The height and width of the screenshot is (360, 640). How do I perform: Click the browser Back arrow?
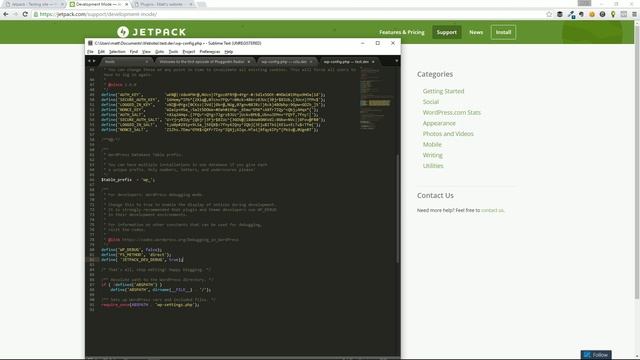[x=6, y=14]
